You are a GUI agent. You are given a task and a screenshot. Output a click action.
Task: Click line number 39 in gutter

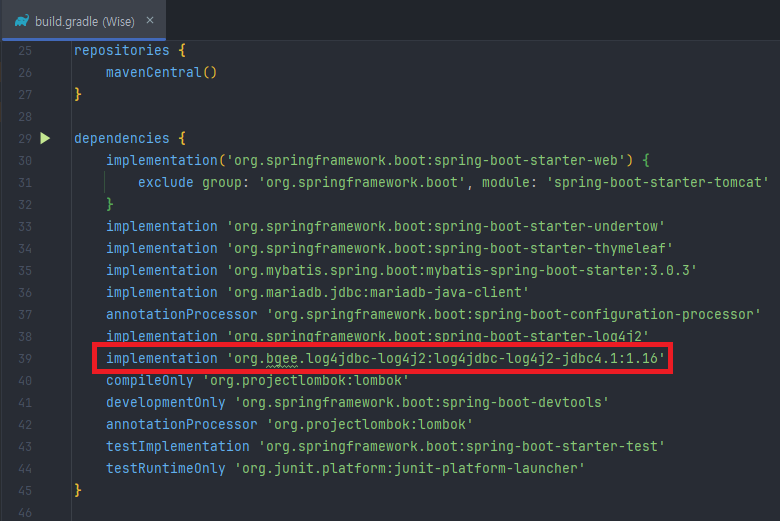tap(25, 359)
